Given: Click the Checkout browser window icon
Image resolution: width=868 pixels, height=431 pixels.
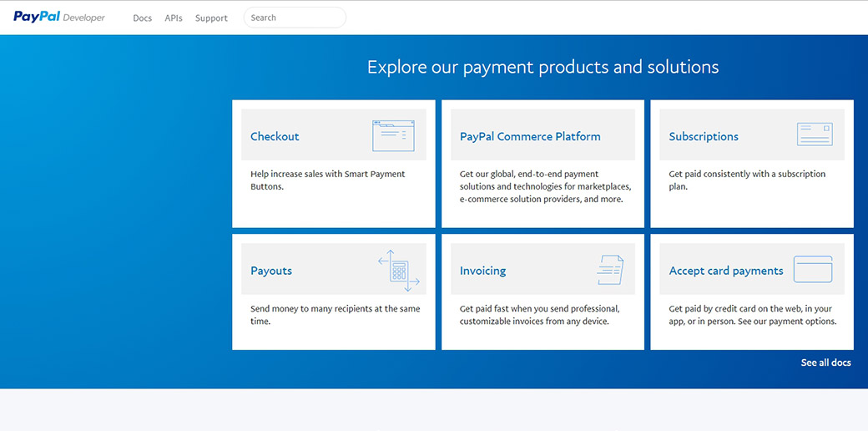Looking at the screenshot, I should (394, 135).
